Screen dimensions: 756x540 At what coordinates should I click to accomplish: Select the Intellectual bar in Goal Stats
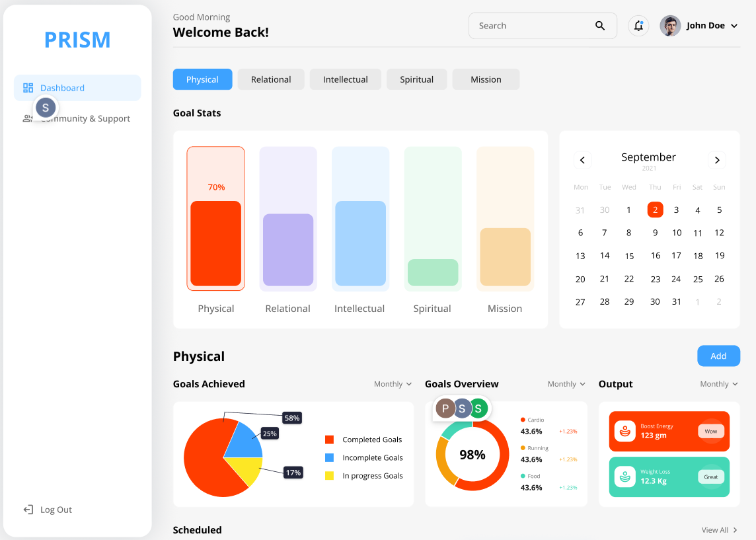360,243
